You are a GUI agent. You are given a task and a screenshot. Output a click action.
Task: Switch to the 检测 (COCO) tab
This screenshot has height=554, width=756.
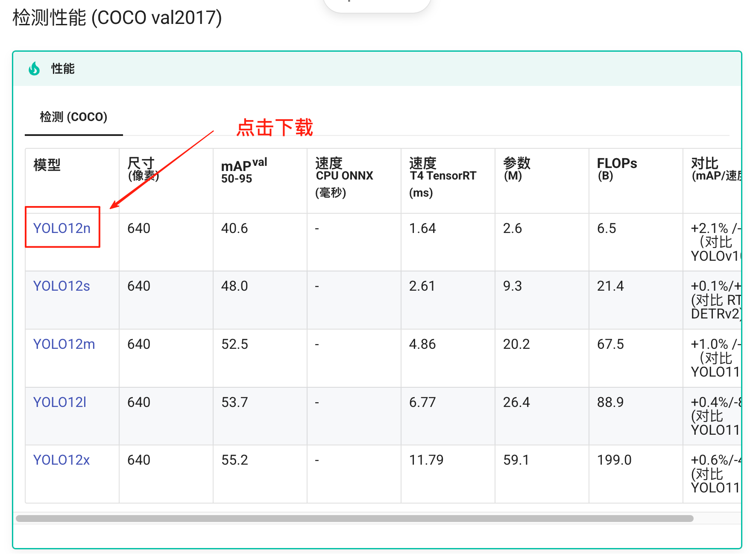point(73,117)
